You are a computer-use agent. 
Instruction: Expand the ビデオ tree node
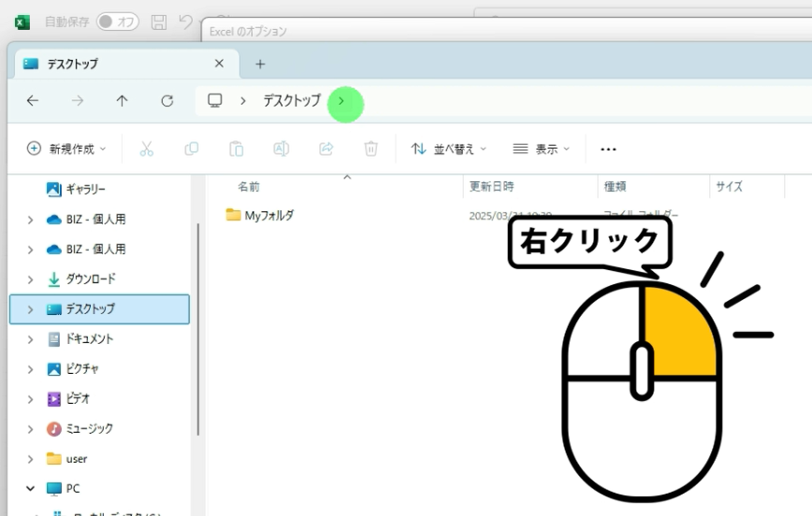click(x=30, y=399)
